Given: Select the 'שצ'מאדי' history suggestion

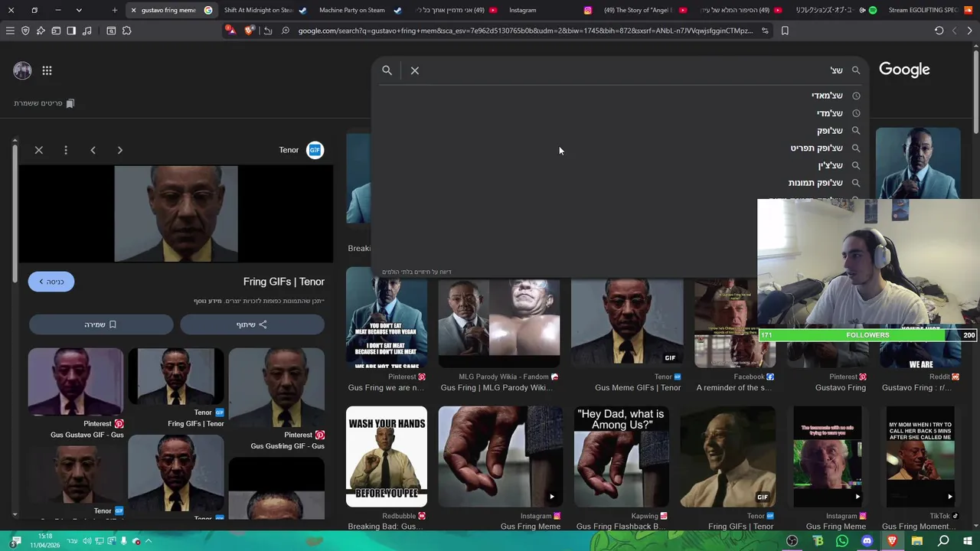Looking at the screenshot, I should point(620,96).
